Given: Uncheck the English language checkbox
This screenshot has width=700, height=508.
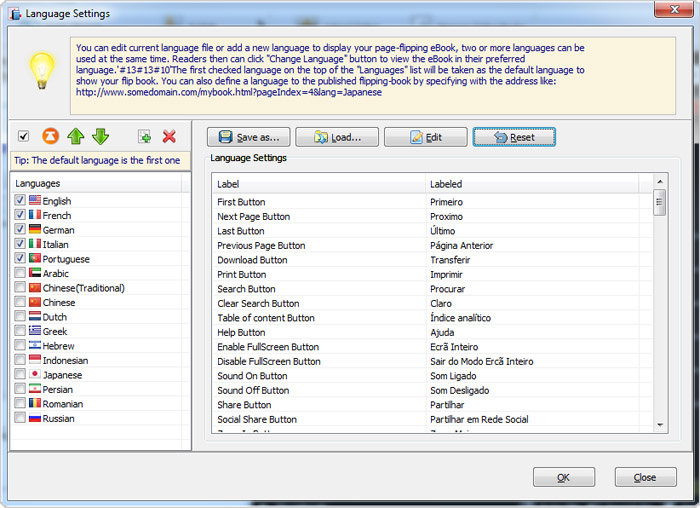Looking at the screenshot, I should click(x=20, y=201).
